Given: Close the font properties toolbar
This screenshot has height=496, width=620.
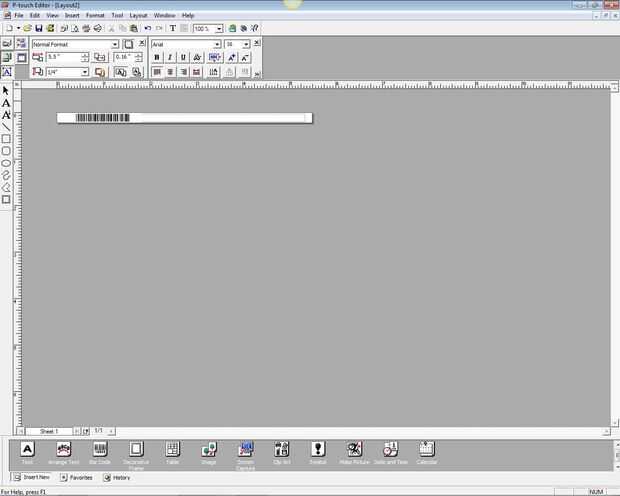Looking at the screenshot, I should pos(257,43).
